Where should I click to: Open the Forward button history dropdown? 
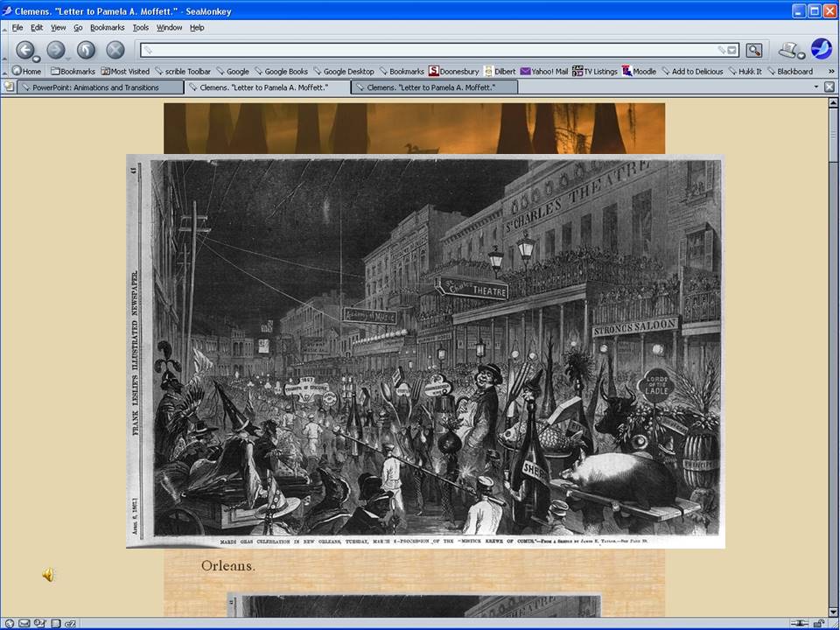[x=67, y=59]
